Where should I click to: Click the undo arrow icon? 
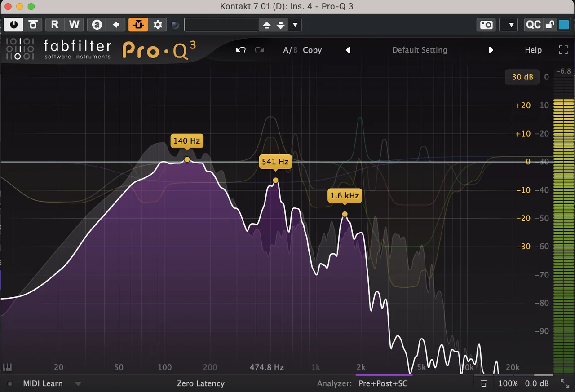coord(241,50)
